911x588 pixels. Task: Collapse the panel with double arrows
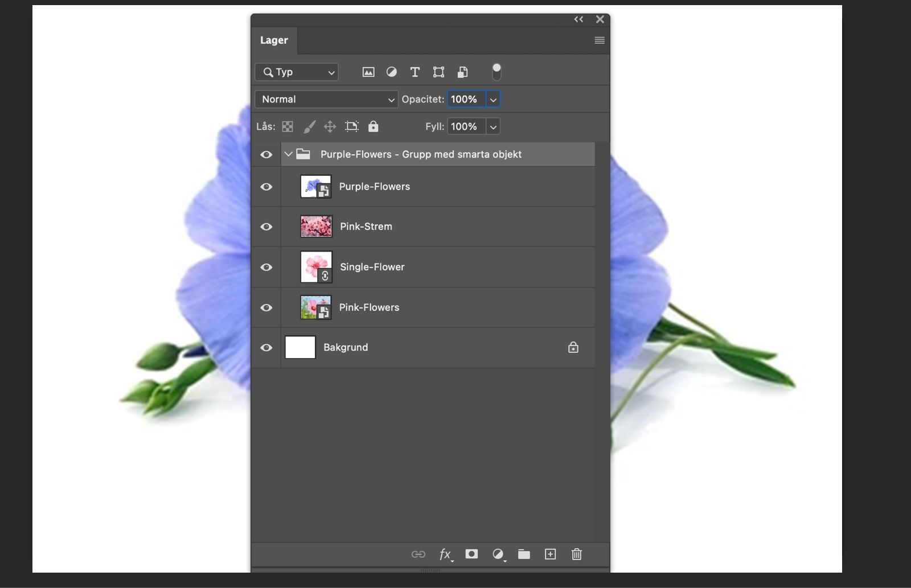coord(578,19)
